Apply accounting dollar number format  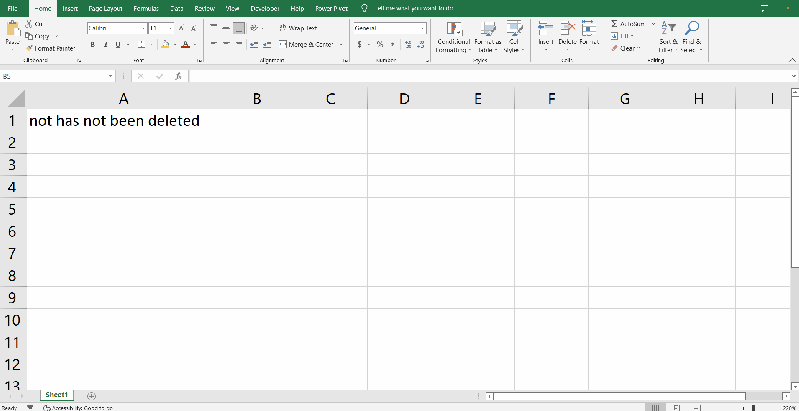tap(359, 44)
